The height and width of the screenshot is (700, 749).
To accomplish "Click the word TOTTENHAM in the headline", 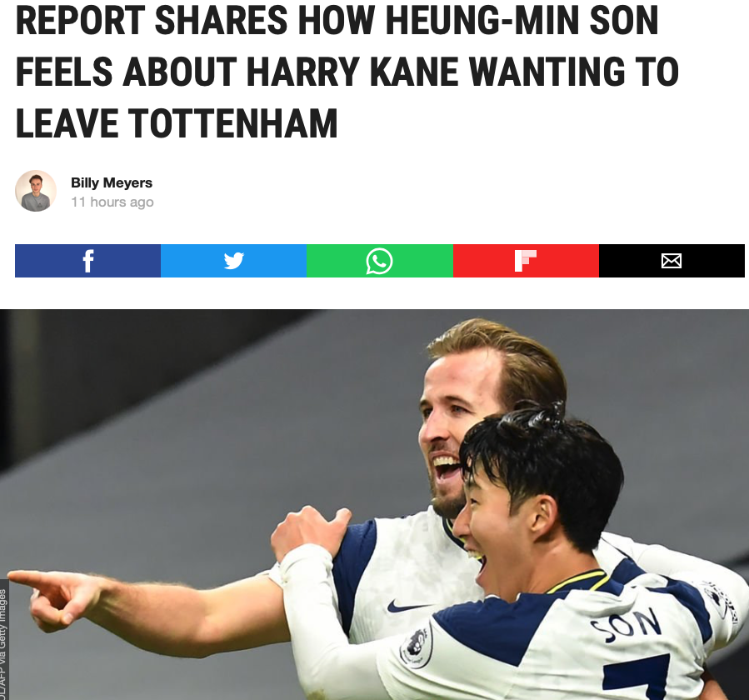I will click(x=233, y=124).
